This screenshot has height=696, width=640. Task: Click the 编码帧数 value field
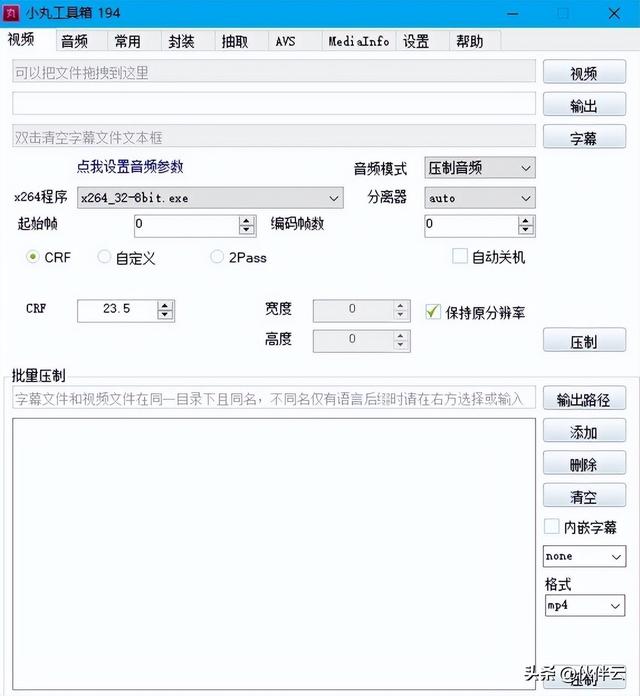tap(471, 225)
